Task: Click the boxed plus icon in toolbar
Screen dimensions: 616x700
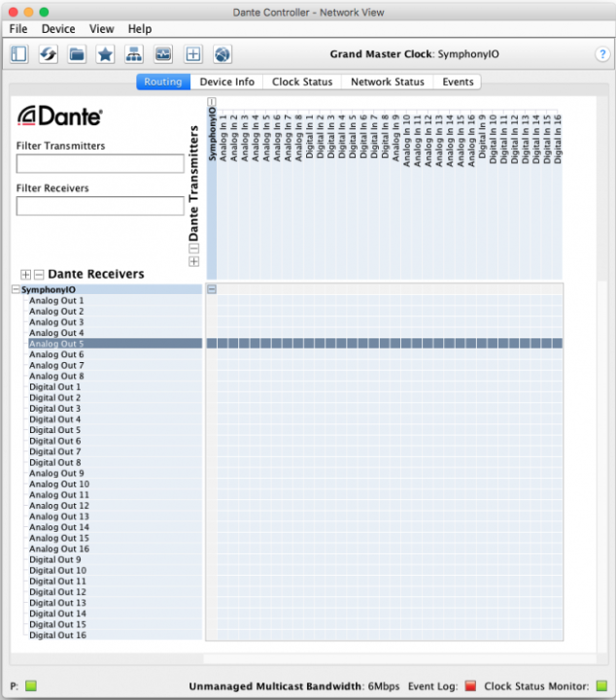Action: click(192, 54)
